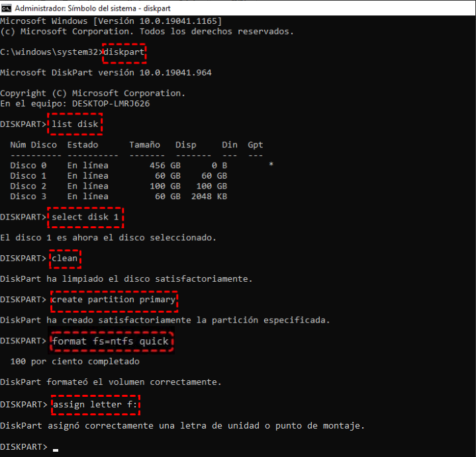Click the '456 GB' size value
Screen dimensions: 476x457
coord(165,165)
